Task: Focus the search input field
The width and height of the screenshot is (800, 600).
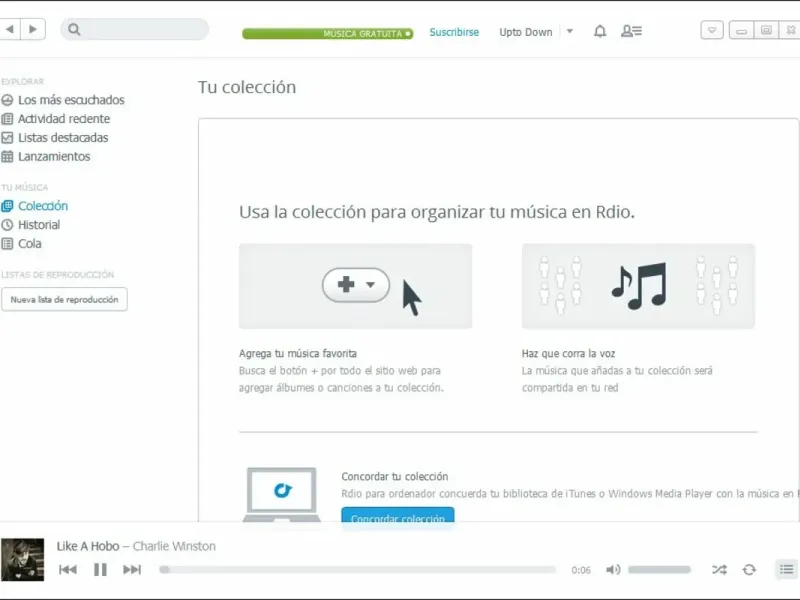Action: coord(135,29)
